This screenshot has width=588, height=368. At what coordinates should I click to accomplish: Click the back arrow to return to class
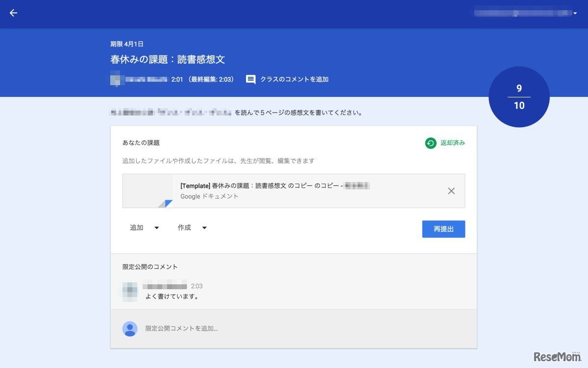coord(13,13)
